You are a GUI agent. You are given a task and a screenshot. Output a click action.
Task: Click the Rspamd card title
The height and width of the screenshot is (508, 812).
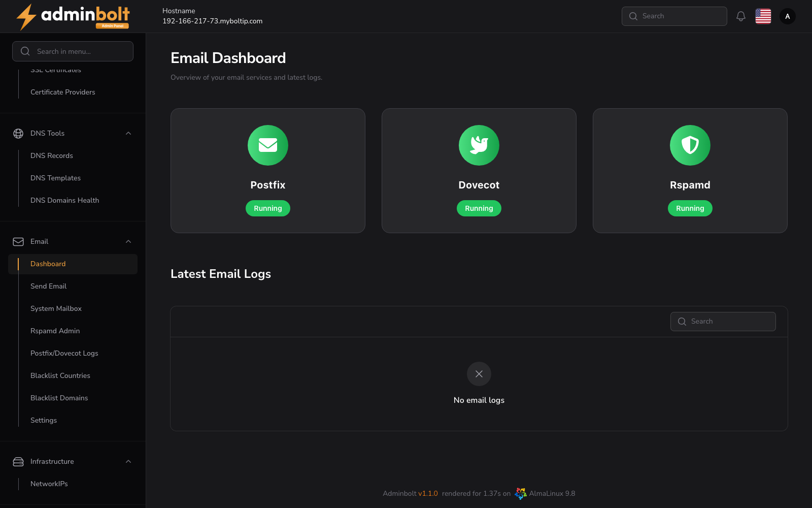point(690,185)
